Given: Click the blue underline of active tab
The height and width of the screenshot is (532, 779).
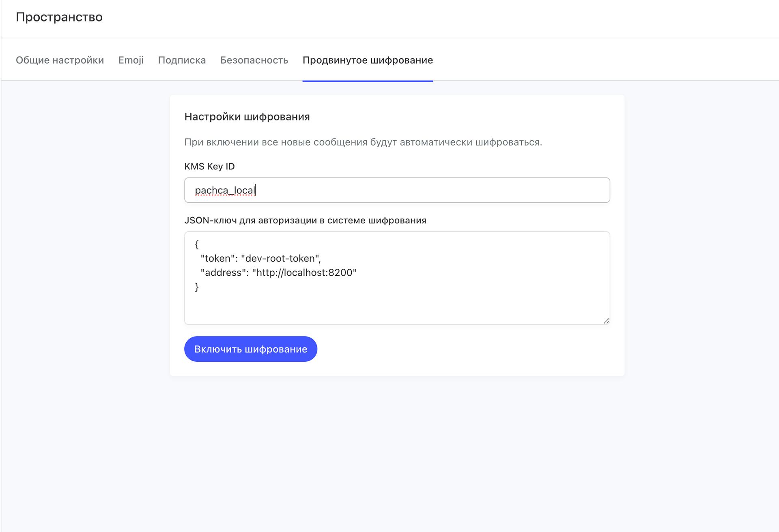Looking at the screenshot, I should (367, 81).
